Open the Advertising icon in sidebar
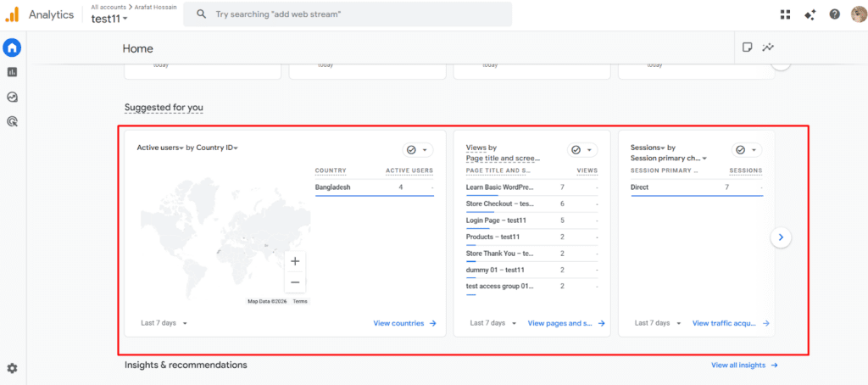This screenshot has height=385, width=868. 12,121
